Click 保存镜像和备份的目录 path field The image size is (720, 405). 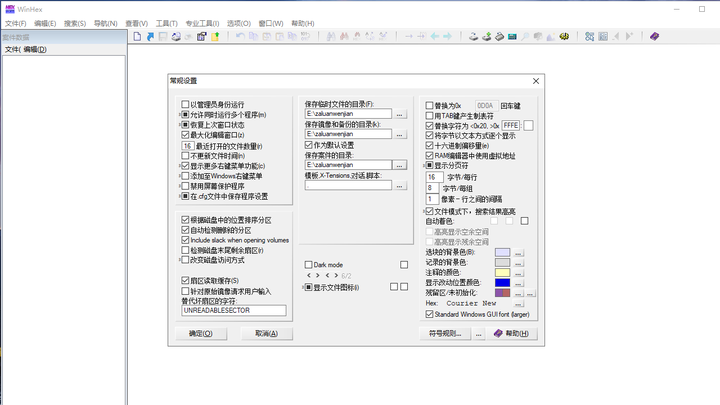click(x=348, y=134)
